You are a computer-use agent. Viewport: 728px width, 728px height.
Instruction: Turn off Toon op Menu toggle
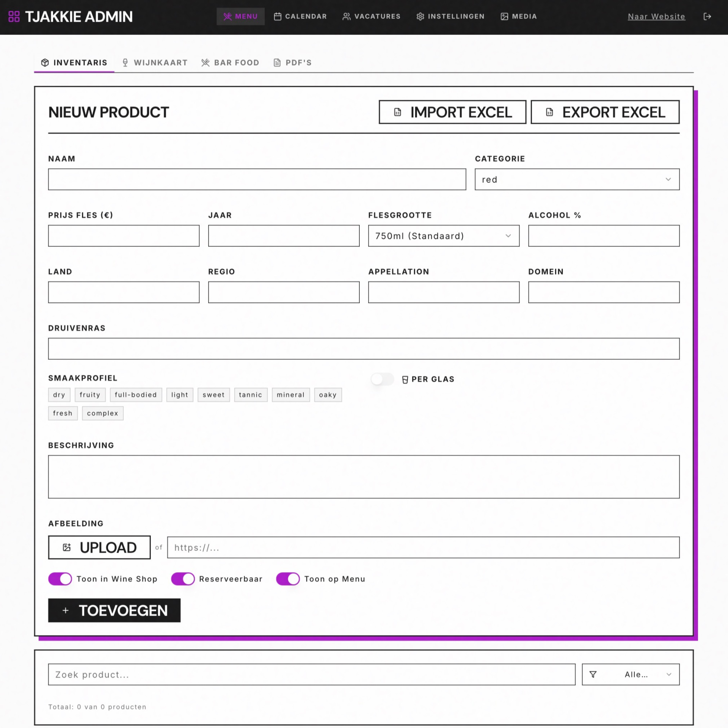coord(288,579)
